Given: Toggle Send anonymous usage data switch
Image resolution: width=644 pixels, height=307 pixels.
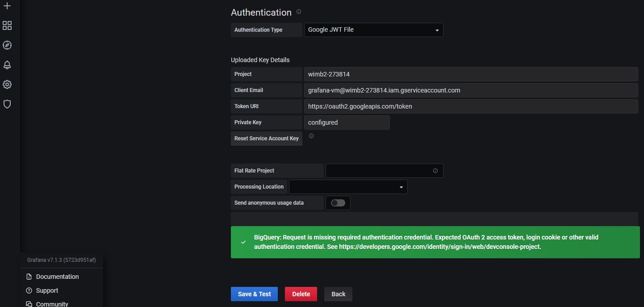Looking at the screenshot, I should (x=338, y=203).
